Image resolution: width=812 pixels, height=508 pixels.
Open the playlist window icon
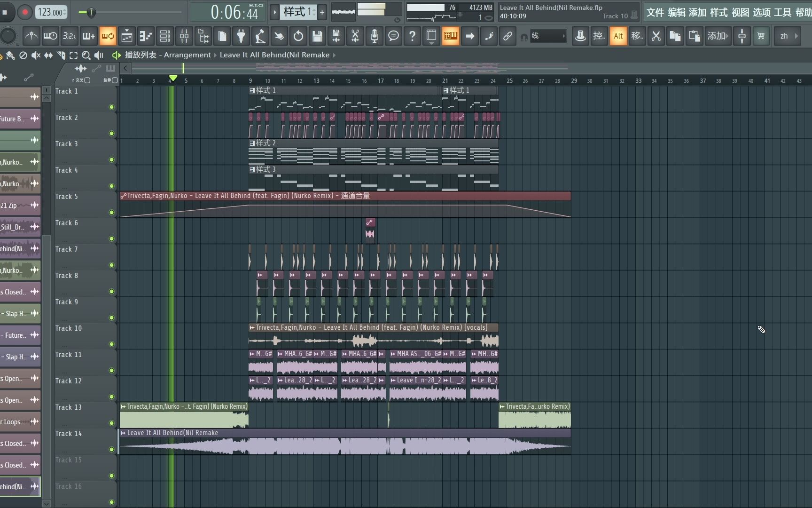(x=127, y=36)
